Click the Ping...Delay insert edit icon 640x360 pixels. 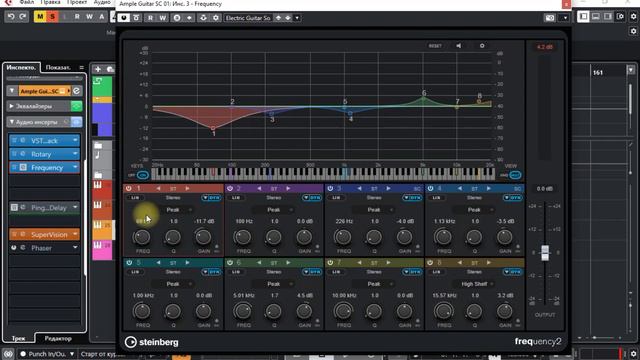23,208
